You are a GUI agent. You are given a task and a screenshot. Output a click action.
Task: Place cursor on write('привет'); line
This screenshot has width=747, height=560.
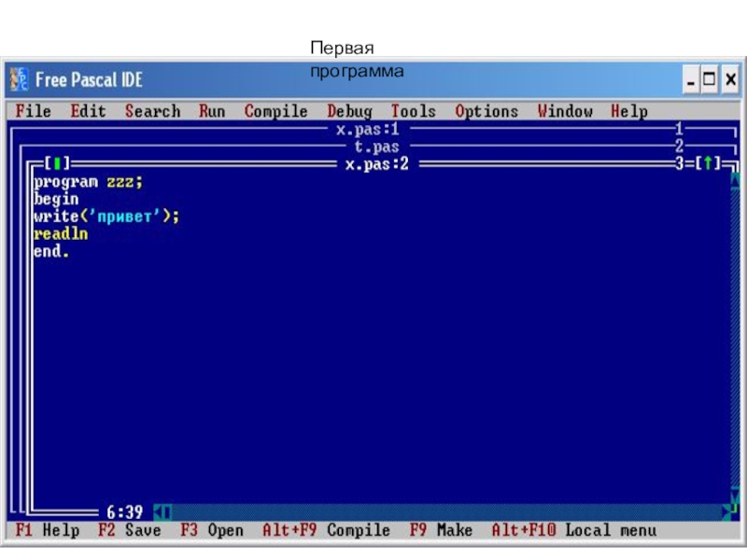point(106,217)
